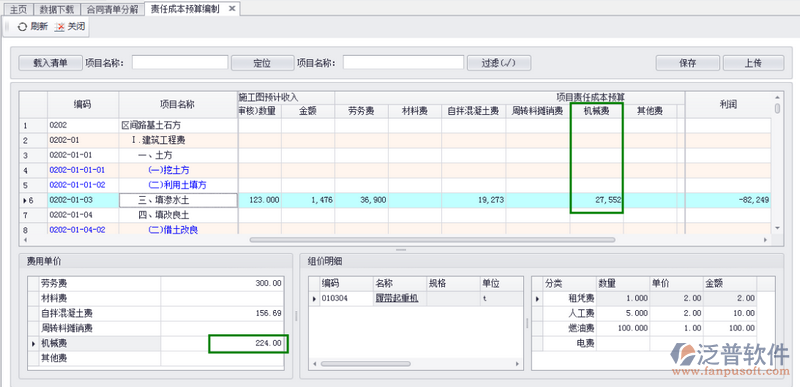Click the 保存 button
The image size is (800, 387).
pos(688,63)
